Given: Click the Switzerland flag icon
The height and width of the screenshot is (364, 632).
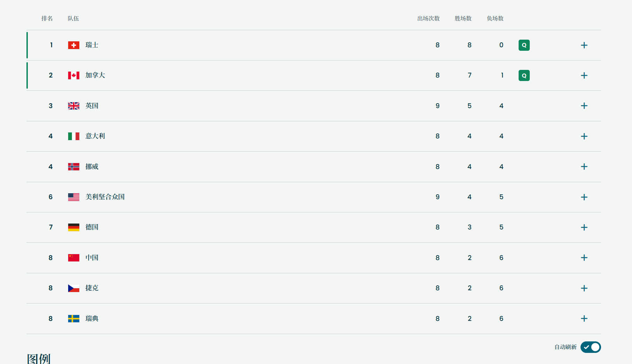Looking at the screenshot, I should pyautogui.click(x=74, y=45).
